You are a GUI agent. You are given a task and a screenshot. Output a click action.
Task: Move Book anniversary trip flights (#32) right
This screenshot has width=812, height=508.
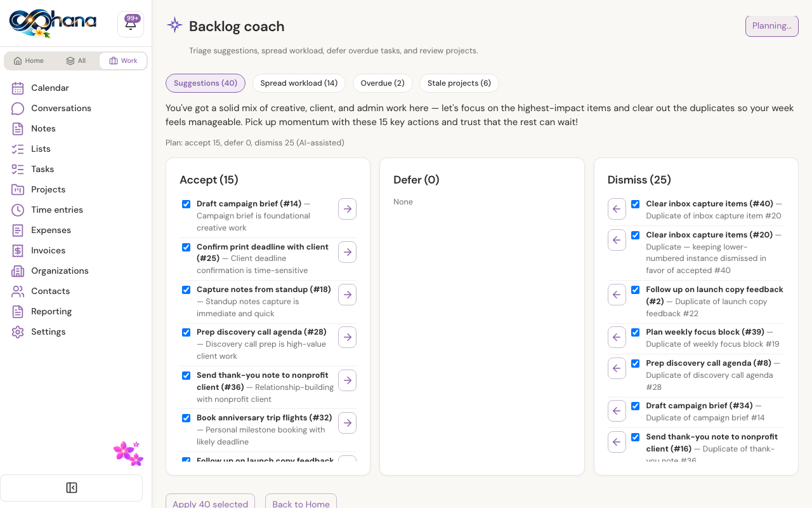point(347,423)
